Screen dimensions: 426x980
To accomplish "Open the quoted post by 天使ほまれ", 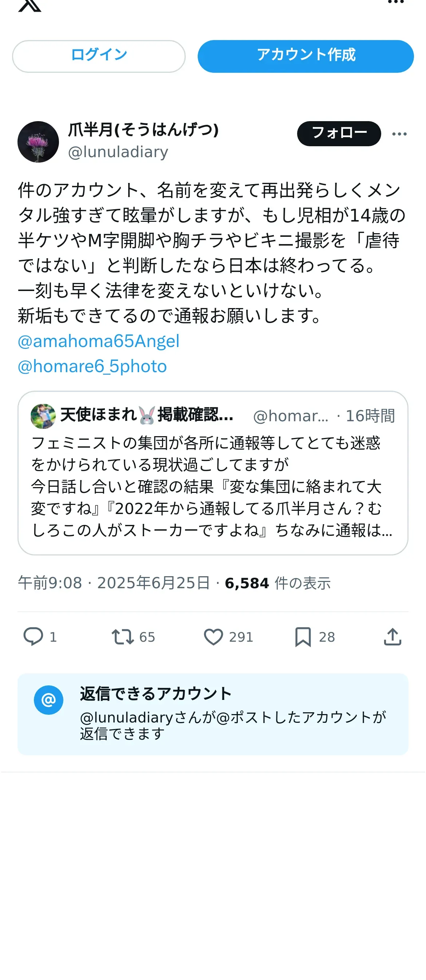I will pyautogui.click(x=212, y=487).
